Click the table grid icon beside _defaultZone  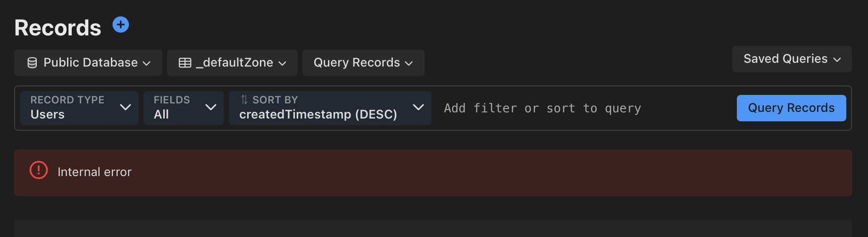[x=185, y=63]
